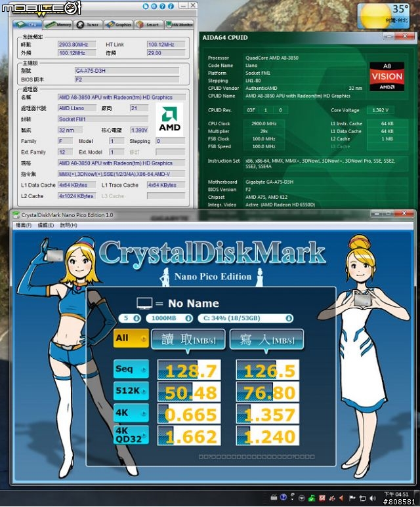Image resolution: width=420 pixels, height=507 pixels.
Task: Click the No Name drive label
Action: [x=194, y=303]
